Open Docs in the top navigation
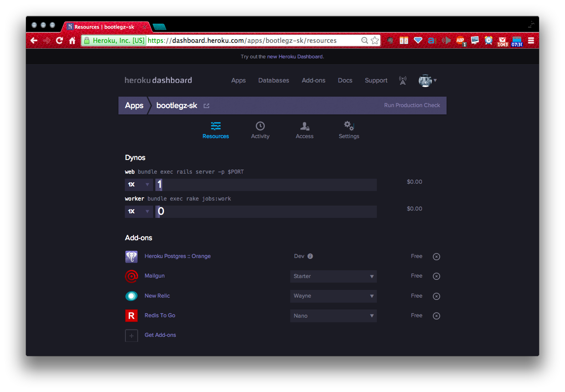Image resolution: width=565 pixels, height=392 pixels. click(x=345, y=81)
